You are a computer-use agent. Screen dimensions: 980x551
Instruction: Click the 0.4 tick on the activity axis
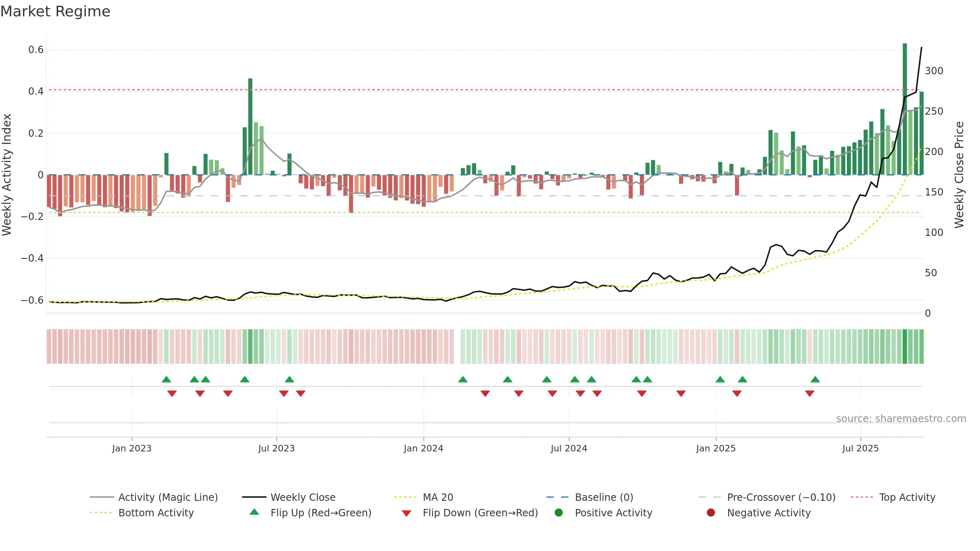pyautogui.click(x=36, y=91)
